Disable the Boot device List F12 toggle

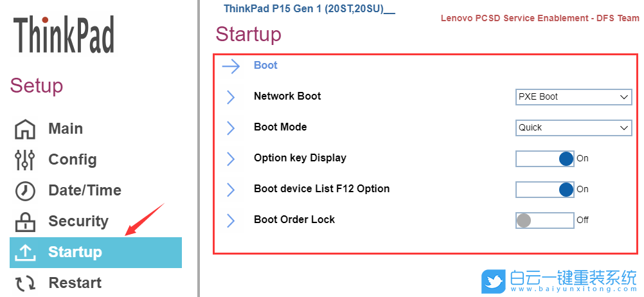point(545,189)
